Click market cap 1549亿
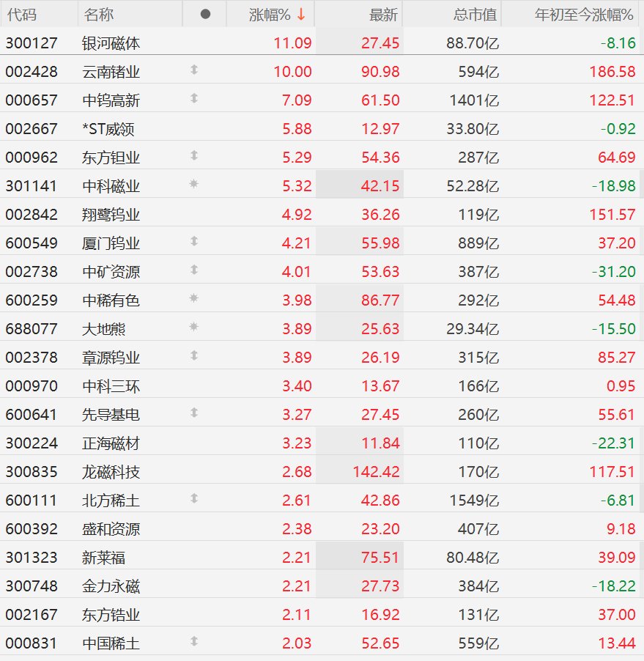Image resolution: width=644 pixels, height=661 pixels. (x=474, y=501)
